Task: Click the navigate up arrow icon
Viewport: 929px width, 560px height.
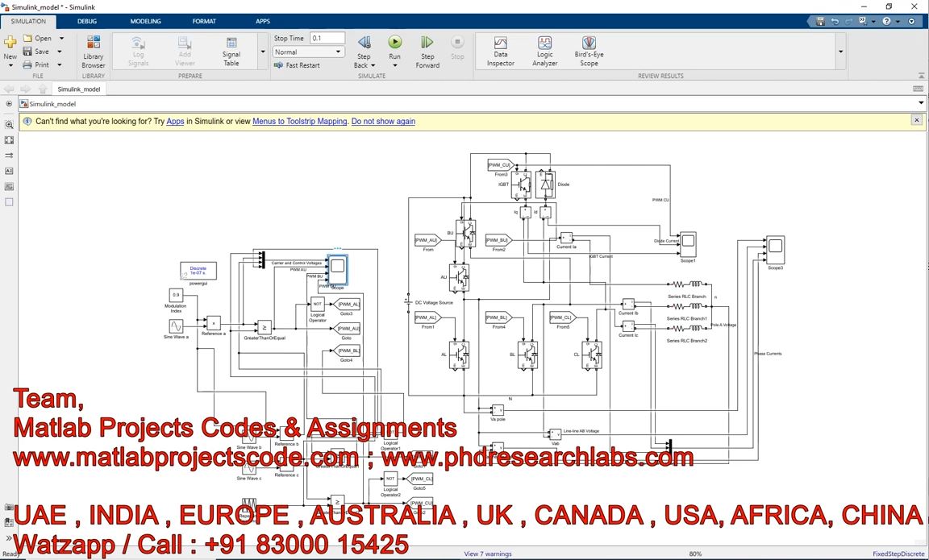Action: (x=42, y=89)
